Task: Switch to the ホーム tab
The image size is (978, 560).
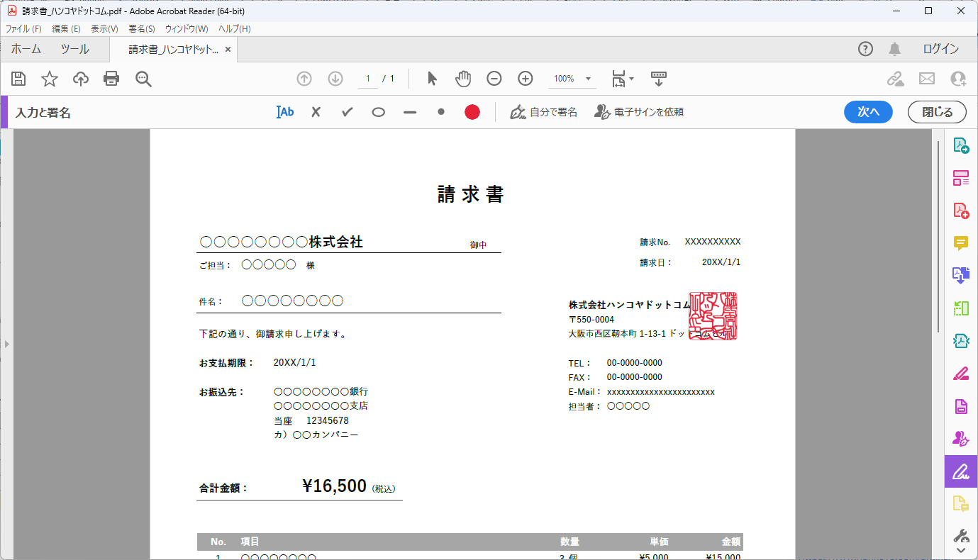Action: click(26, 49)
